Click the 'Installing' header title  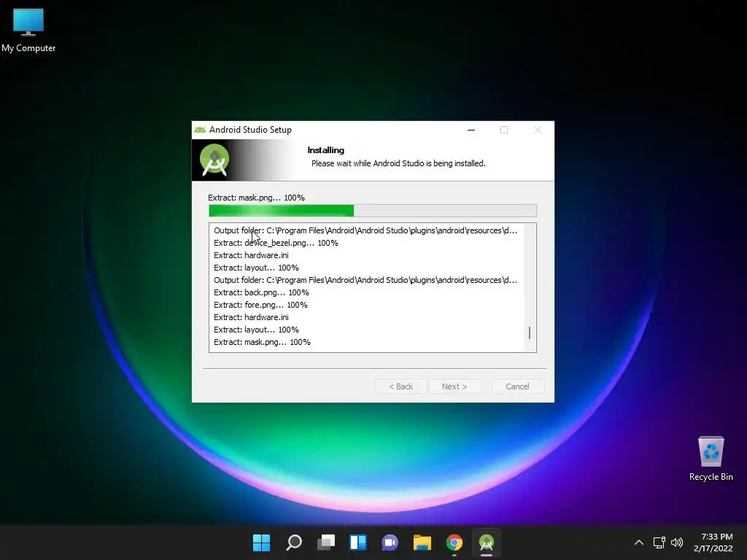(326, 150)
